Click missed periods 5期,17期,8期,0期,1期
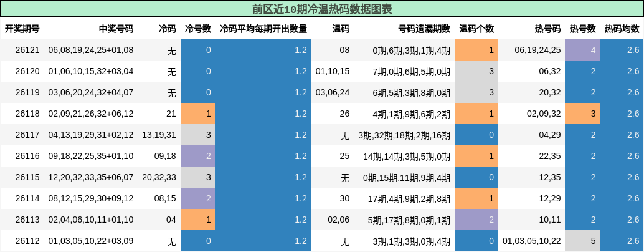644x252 pixels. tap(409, 220)
